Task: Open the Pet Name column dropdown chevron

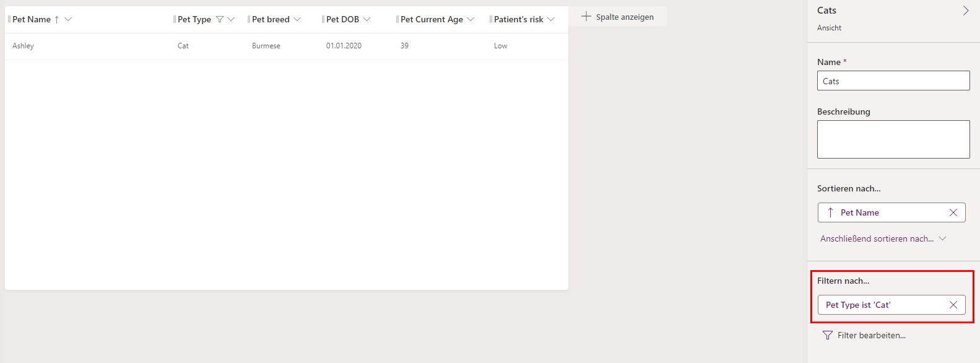Action: pos(68,19)
